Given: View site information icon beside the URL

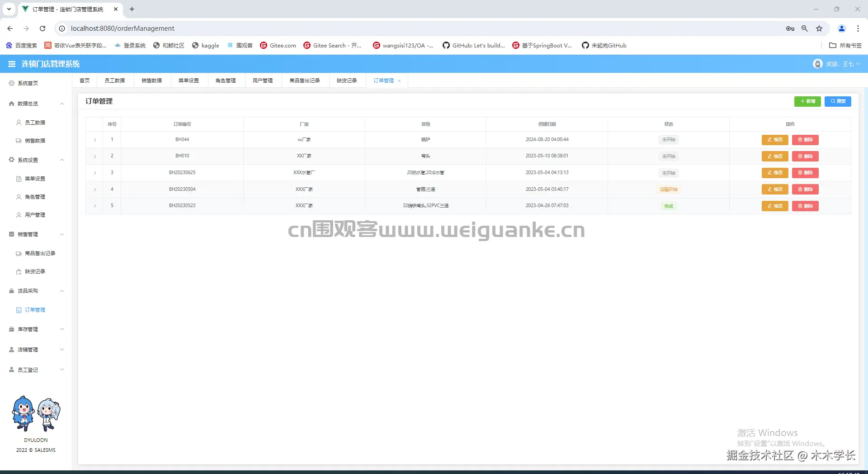Looking at the screenshot, I should pos(62,28).
